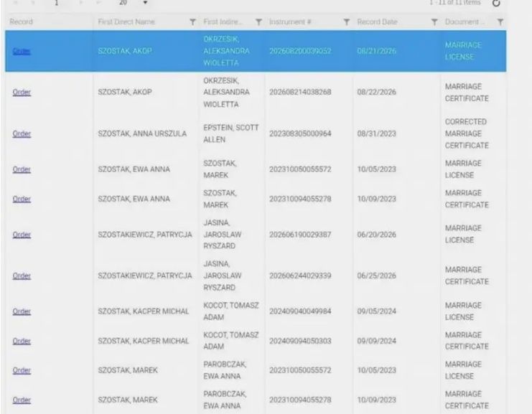The width and height of the screenshot is (532, 414).
Task: Open filter for Instrument # column
Action: (347, 22)
